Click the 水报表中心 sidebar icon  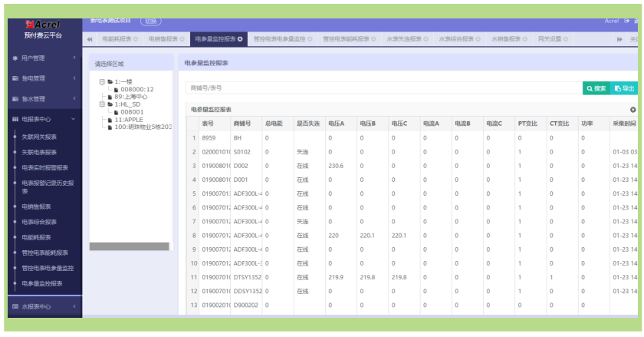(x=15, y=306)
